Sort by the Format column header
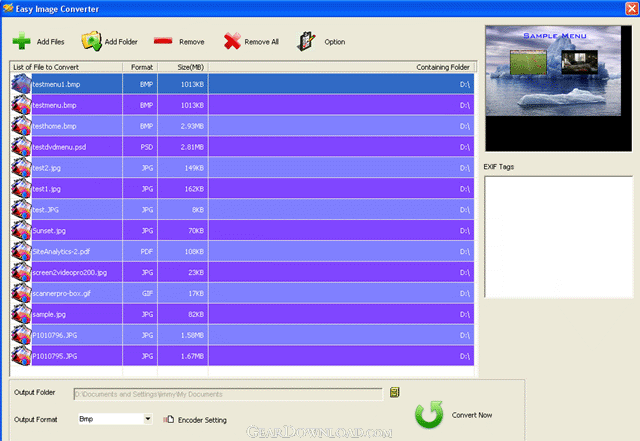This screenshot has width=640, height=441. coord(140,67)
